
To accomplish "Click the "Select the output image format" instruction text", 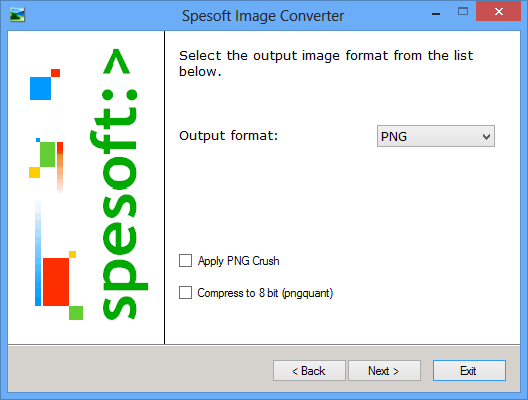I will pos(326,63).
